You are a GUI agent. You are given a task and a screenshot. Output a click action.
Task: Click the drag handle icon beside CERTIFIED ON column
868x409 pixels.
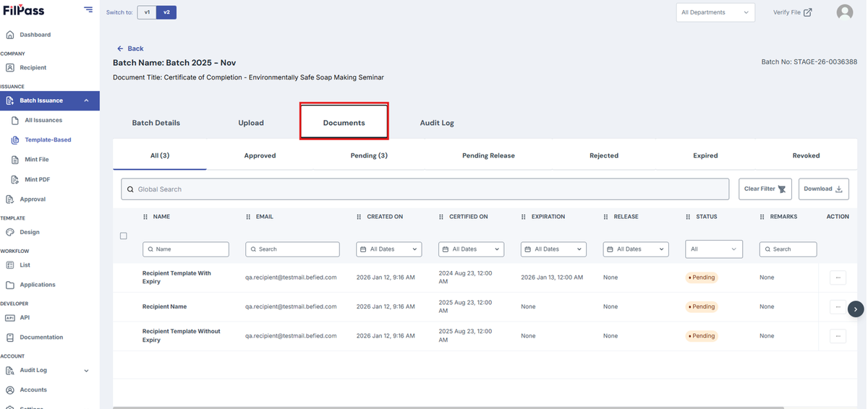pos(442,217)
